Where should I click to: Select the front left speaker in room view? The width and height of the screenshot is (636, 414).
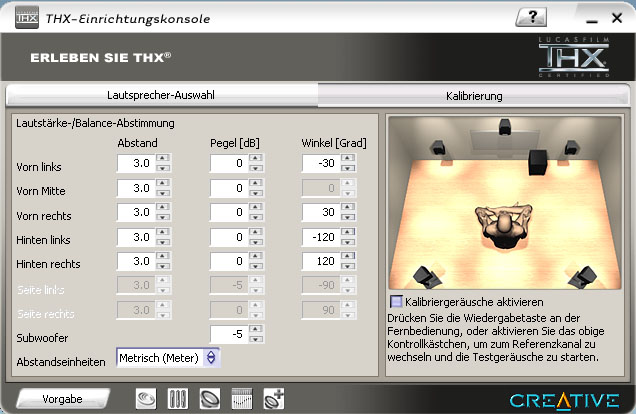438,148
